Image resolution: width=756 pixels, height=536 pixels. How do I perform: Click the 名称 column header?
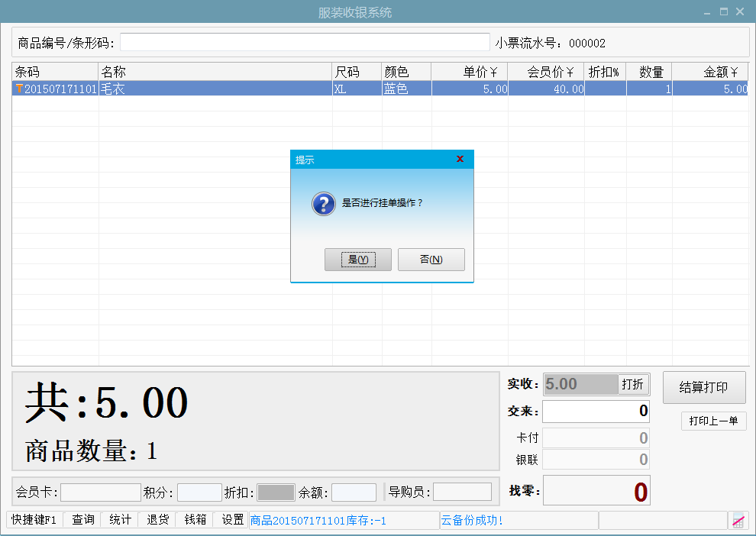(x=215, y=72)
